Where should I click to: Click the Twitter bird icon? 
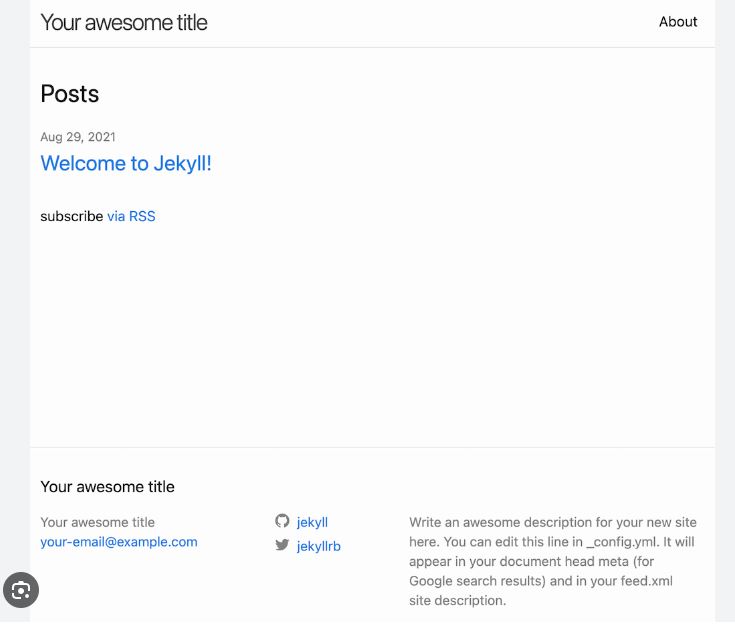pyautogui.click(x=282, y=545)
